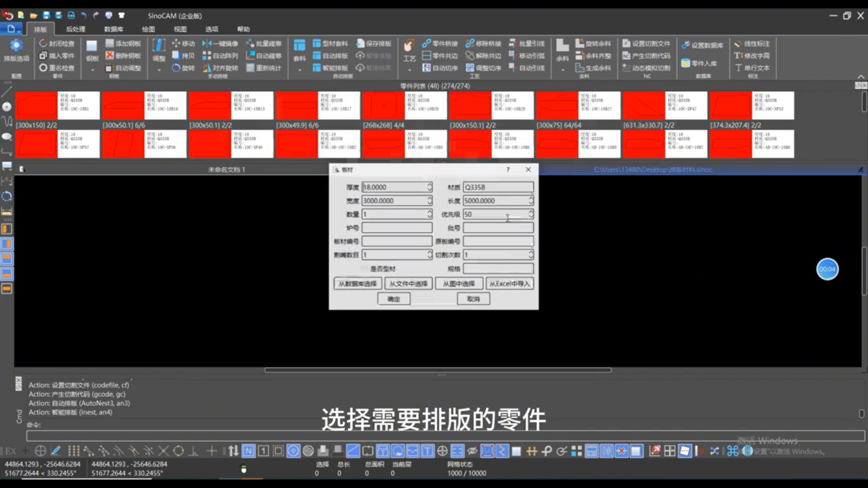Click 添加钢板 add steel plate
Image resolution: width=868 pixels, height=488 pixels.
pyautogui.click(x=123, y=43)
